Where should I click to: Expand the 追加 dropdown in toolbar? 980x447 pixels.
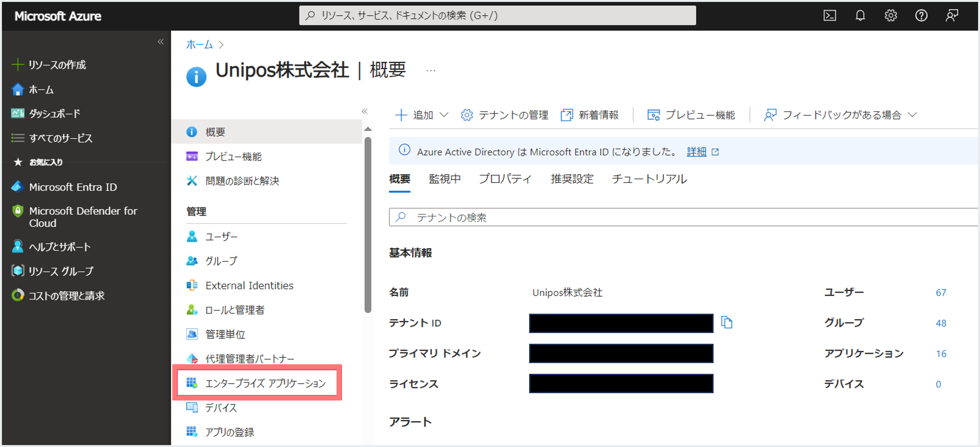tap(422, 115)
